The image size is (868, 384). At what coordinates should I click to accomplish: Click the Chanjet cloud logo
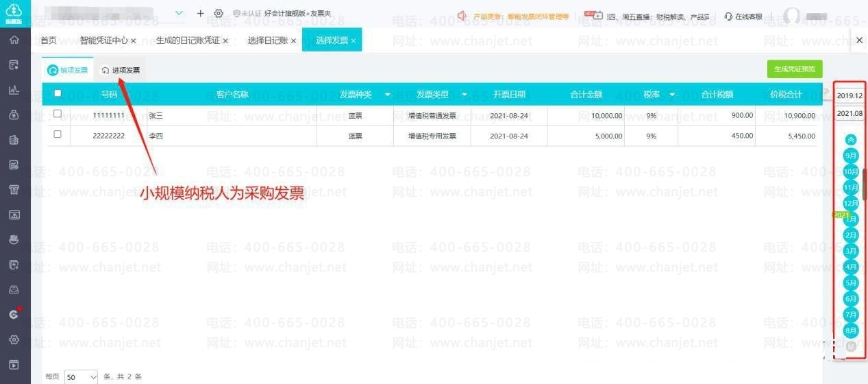(14, 13)
